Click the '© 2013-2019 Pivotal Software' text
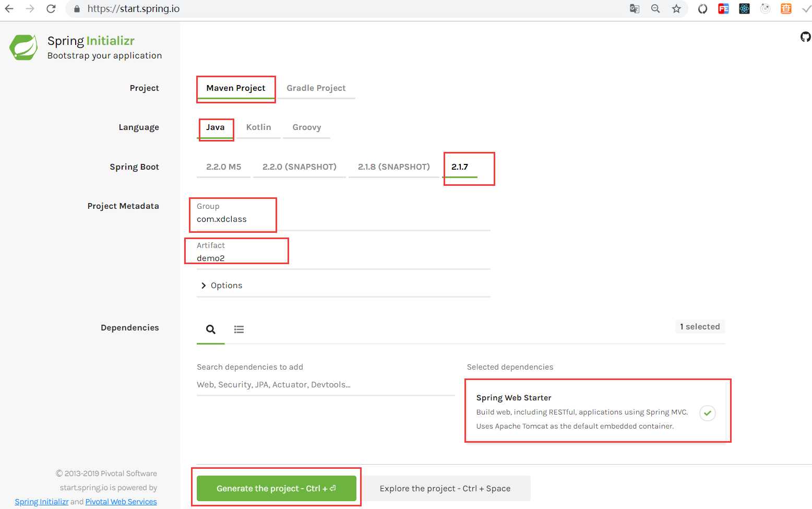 click(106, 474)
